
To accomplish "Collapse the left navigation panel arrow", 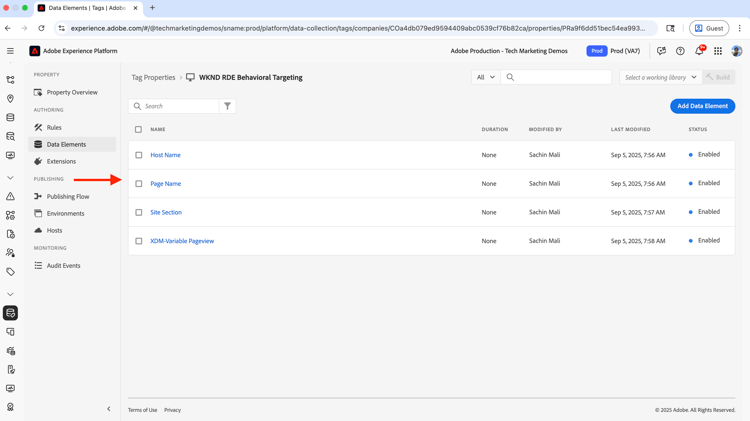I will 109,409.
